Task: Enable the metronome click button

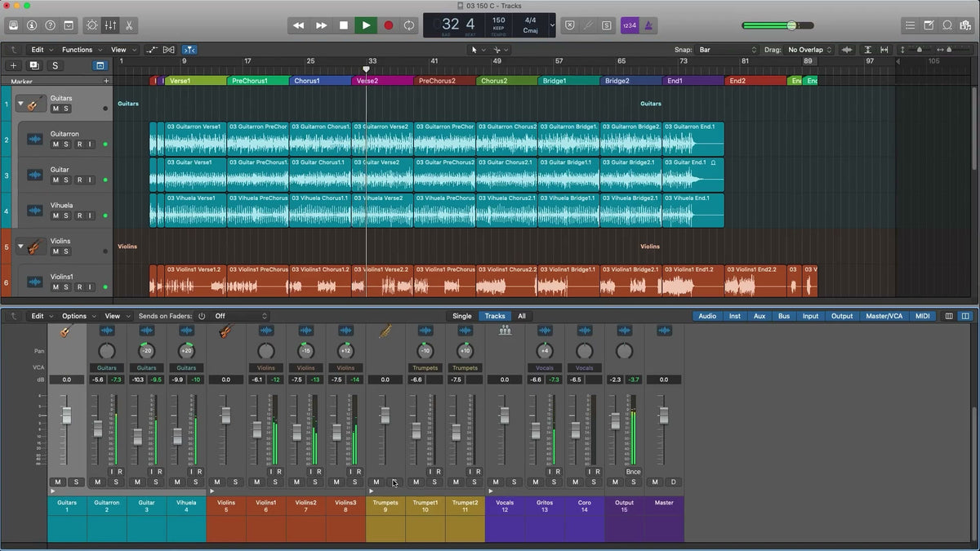Action: [648, 25]
